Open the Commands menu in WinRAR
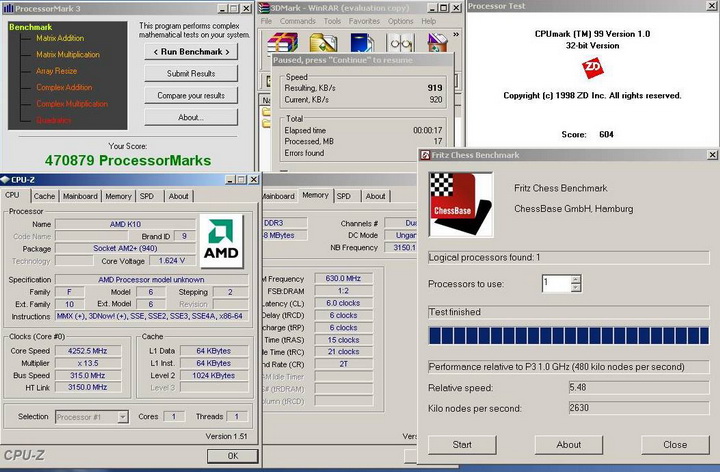This screenshot has height=472, width=720. pos(298,21)
